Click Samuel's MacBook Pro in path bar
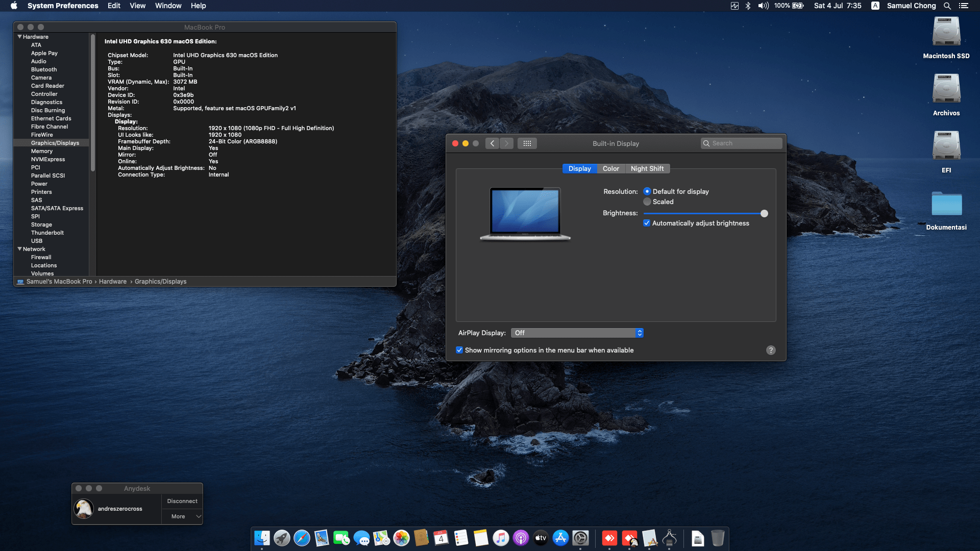Screen dimensions: 980x551 pos(59,282)
